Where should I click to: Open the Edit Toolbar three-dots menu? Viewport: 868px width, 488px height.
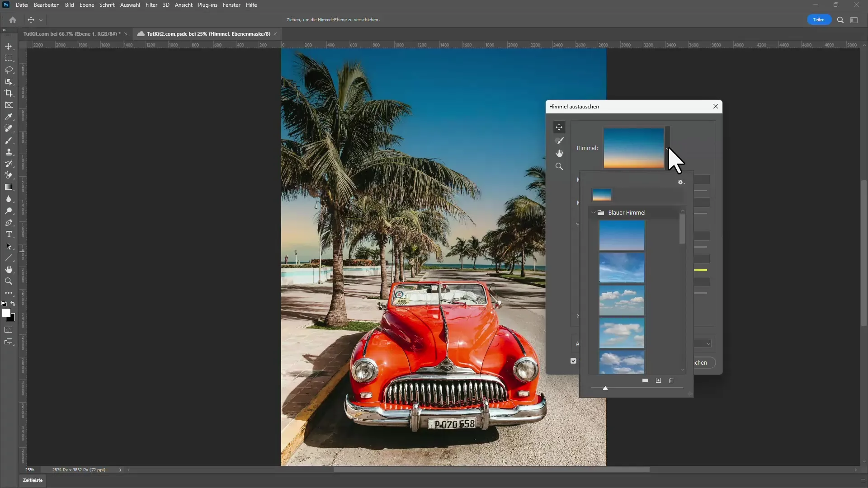click(9, 293)
